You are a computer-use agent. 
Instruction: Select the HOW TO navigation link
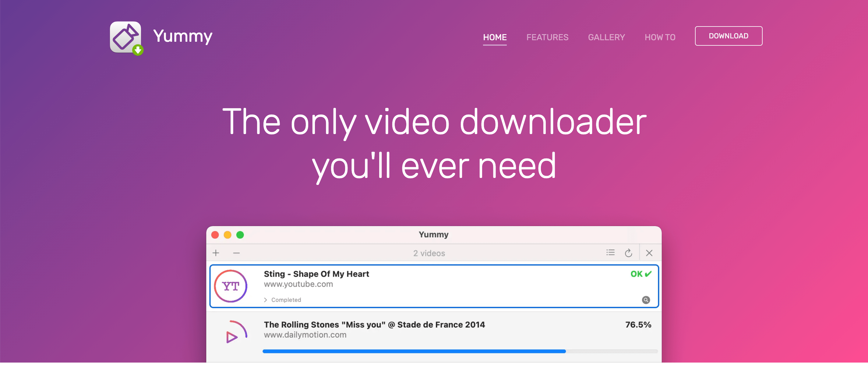click(x=660, y=37)
